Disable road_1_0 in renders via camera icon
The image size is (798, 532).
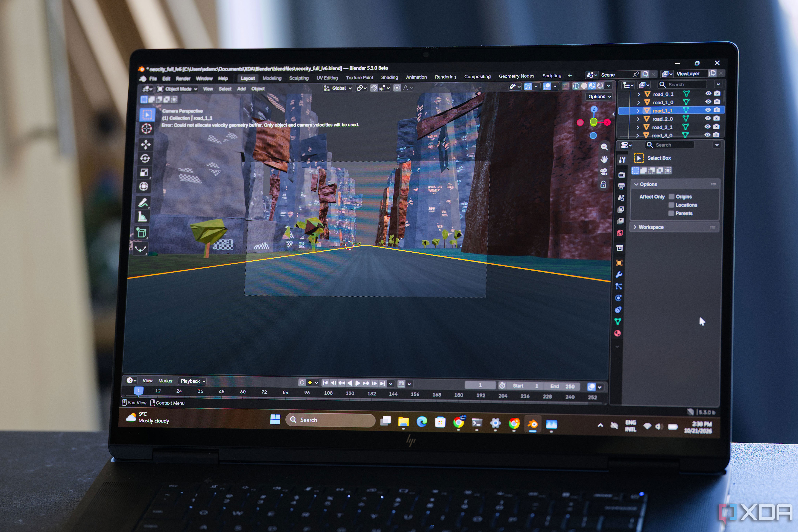point(717,101)
